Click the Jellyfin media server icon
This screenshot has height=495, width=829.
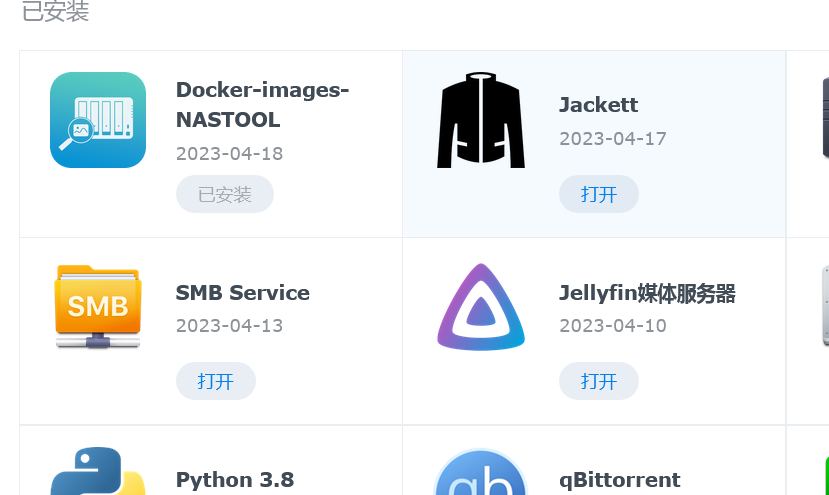click(481, 307)
